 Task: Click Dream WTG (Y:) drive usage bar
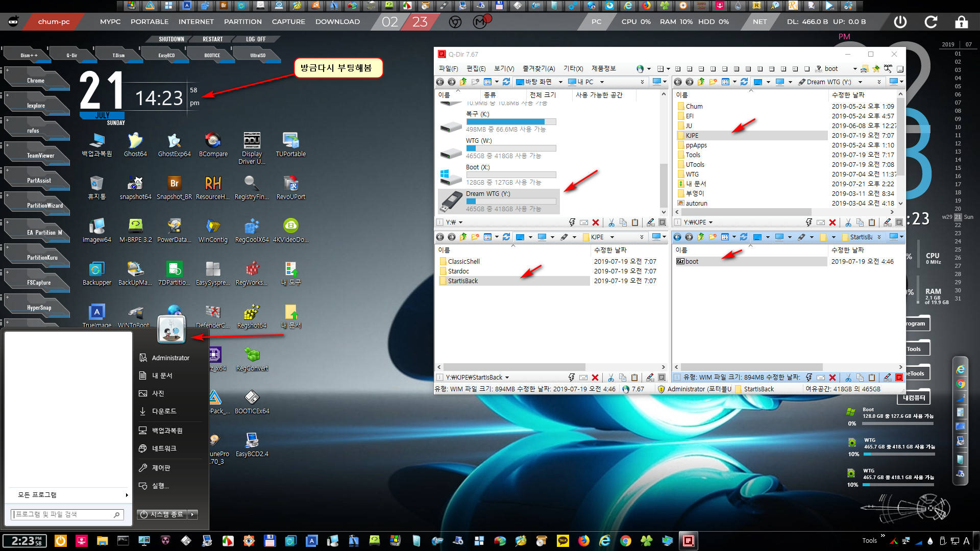click(511, 202)
